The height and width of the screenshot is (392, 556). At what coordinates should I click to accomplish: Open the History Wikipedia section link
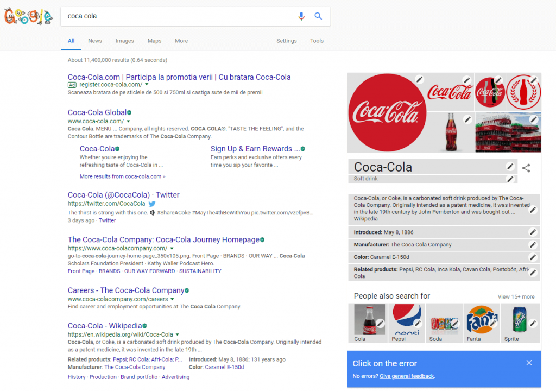point(77,377)
